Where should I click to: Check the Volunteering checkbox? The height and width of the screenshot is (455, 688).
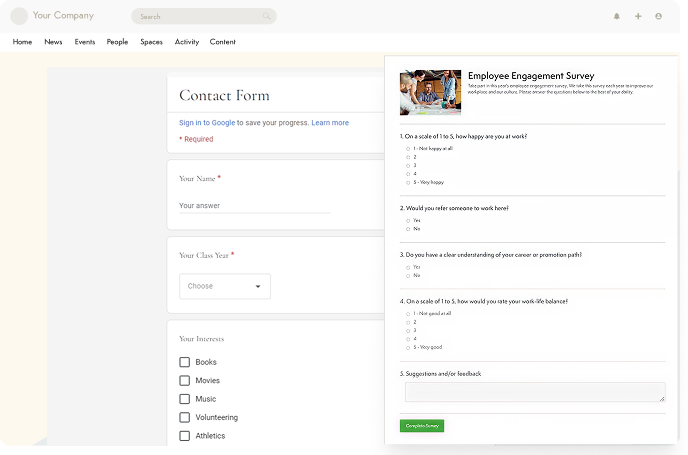184,417
